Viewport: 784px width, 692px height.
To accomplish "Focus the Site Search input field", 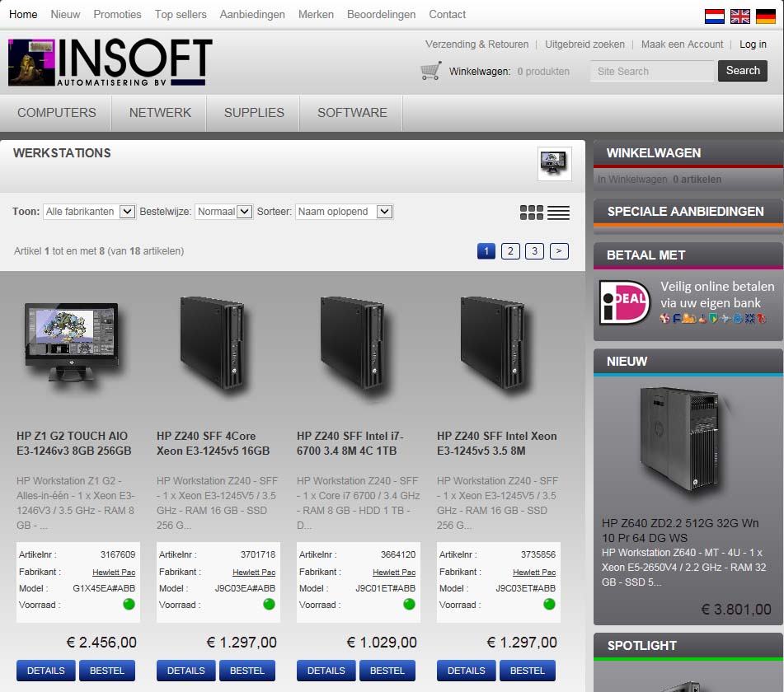I will 652,71.
